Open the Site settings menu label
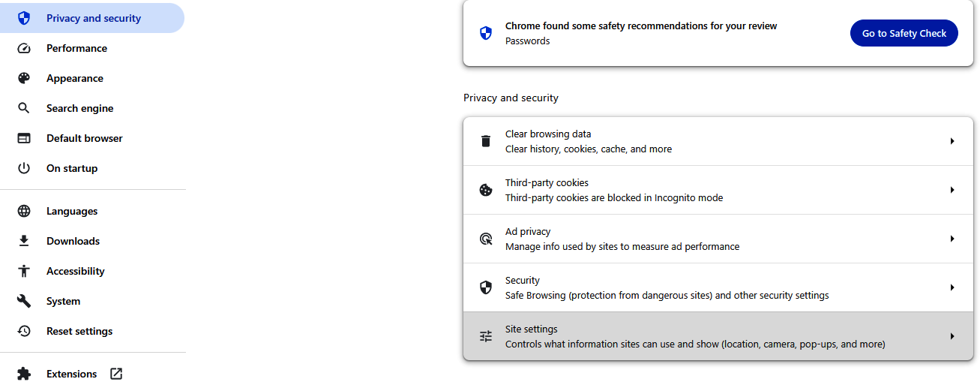Screen dimensions: 980x388 pyautogui.click(x=531, y=329)
